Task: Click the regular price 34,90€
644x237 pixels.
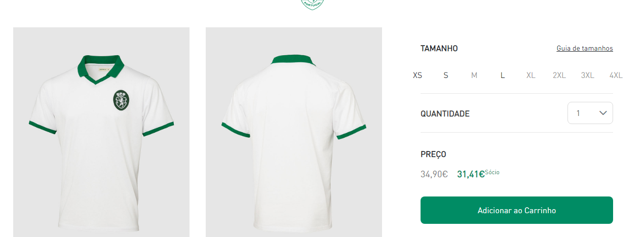Action: click(x=434, y=175)
